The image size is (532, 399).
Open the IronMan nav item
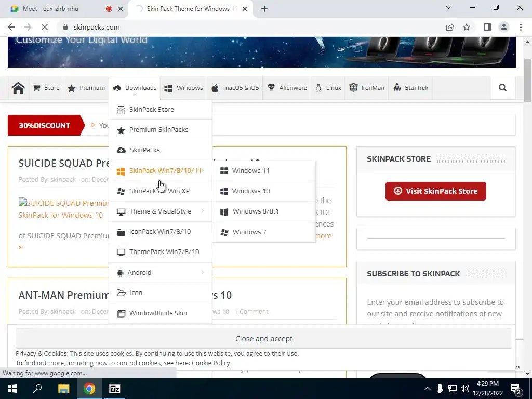(x=367, y=88)
